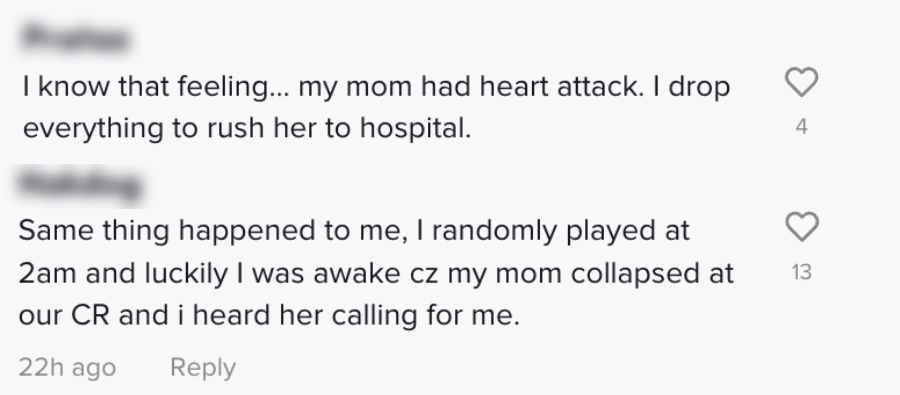Viewport: 900px width, 395px height.
Task: Click the word "CR" in second comment
Action: pyautogui.click(x=90, y=315)
